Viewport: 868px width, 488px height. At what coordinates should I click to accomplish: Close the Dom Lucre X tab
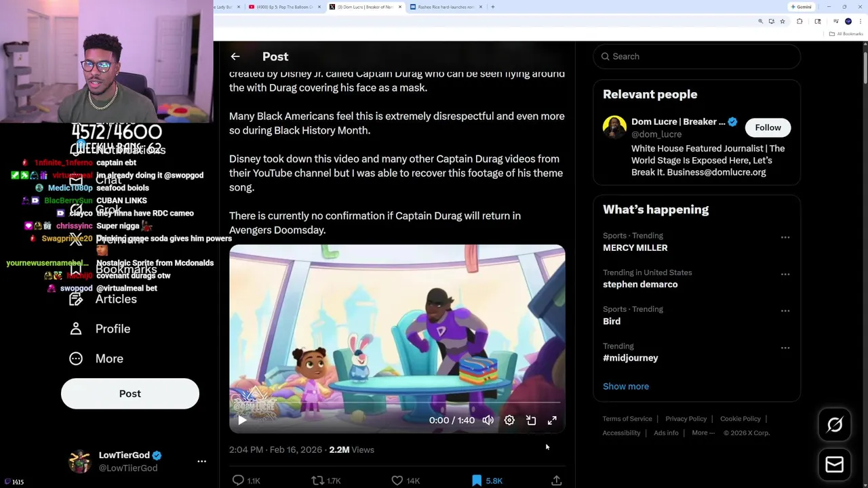400,7
